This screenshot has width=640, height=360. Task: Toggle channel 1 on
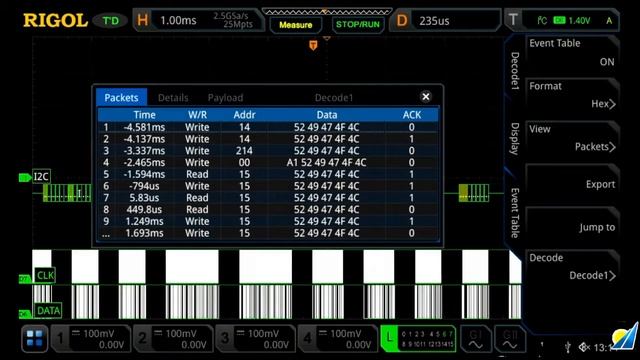[x=91, y=338]
